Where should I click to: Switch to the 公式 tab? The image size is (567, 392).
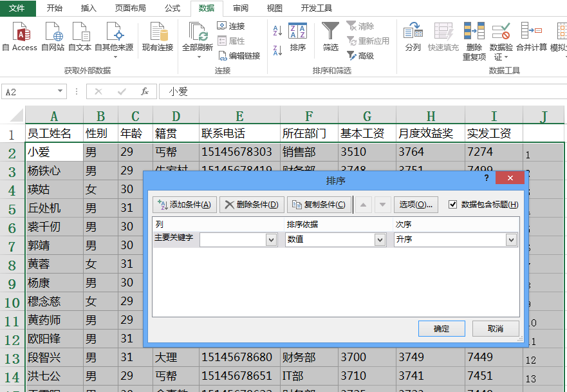click(x=172, y=8)
